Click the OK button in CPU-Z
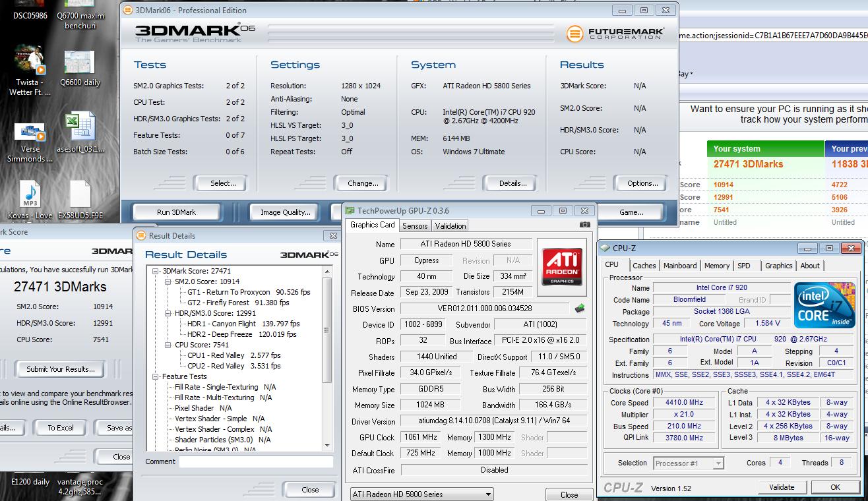868x501 pixels. pyautogui.click(x=835, y=487)
